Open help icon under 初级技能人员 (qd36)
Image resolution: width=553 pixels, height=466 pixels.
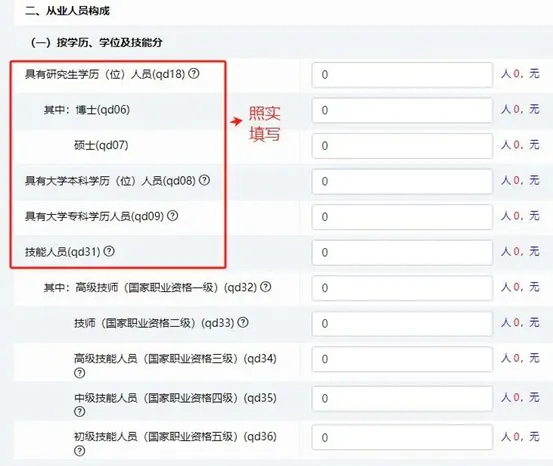[x=80, y=451]
